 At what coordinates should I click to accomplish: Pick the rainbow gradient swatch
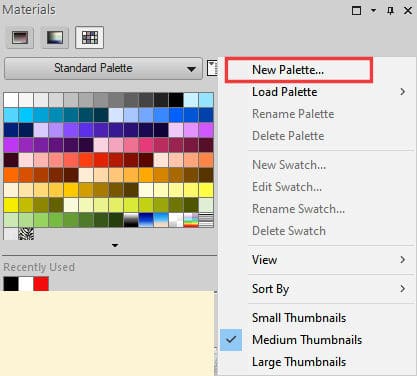[x=191, y=220]
